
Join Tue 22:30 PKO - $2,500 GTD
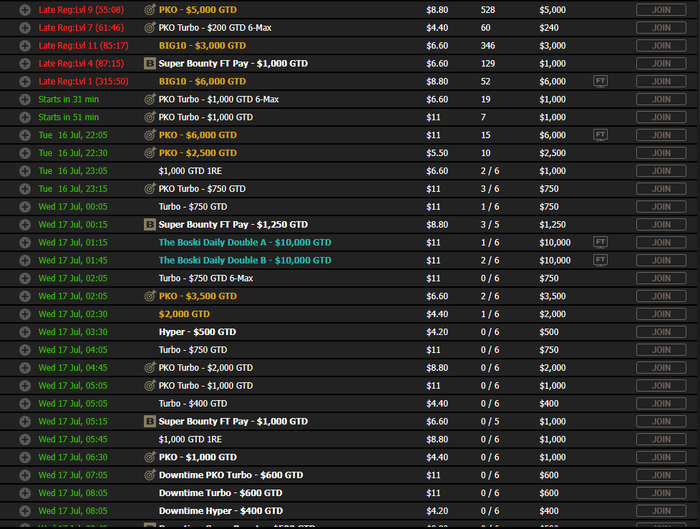click(x=661, y=153)
